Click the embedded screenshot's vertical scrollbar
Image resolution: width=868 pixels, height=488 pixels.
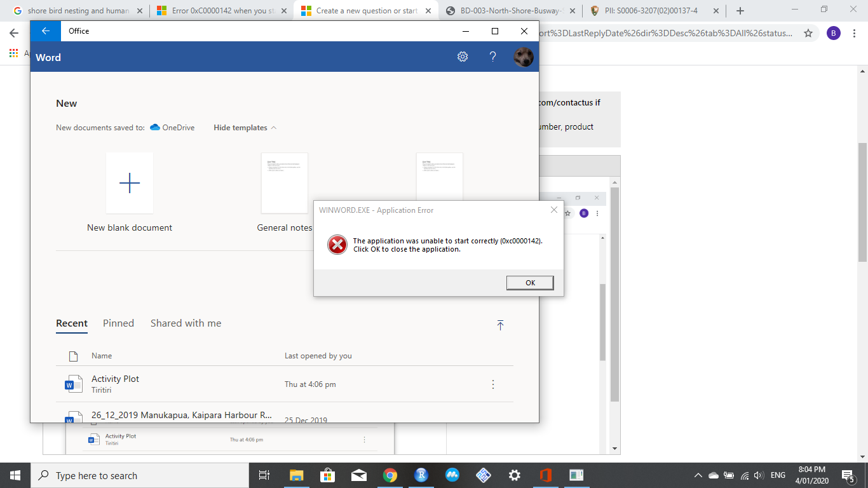pos(614,294)
